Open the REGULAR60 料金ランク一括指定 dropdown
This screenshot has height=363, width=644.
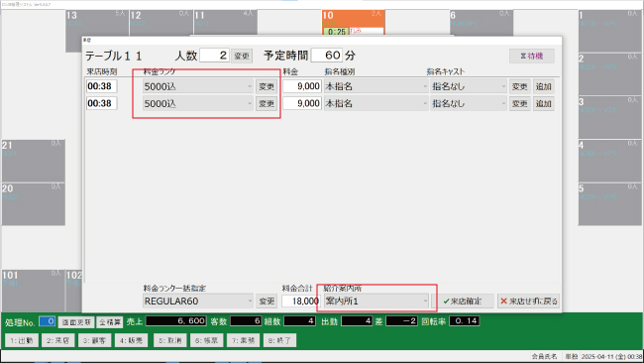pyautogui.click(x=198, y=302)
